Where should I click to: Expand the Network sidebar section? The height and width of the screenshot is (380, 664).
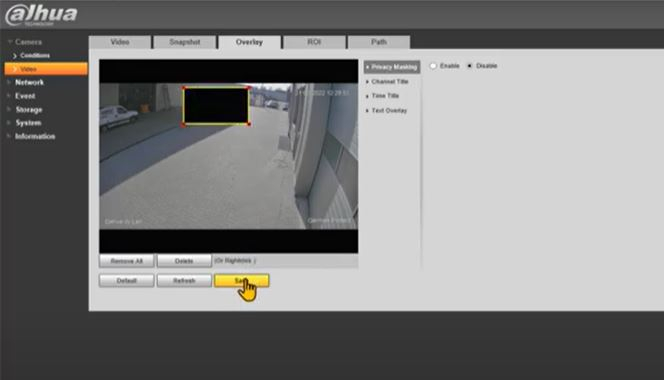click(x=29, y=82)
